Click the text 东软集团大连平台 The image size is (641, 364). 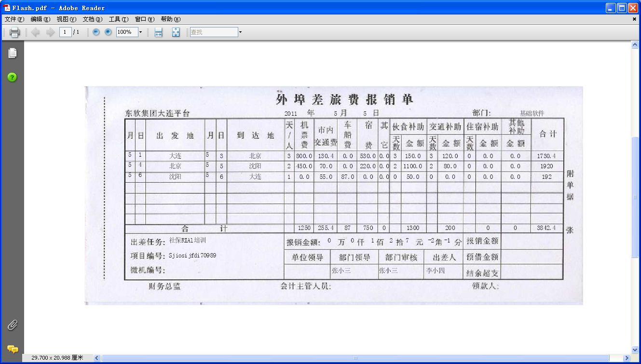tap(158, 114)
